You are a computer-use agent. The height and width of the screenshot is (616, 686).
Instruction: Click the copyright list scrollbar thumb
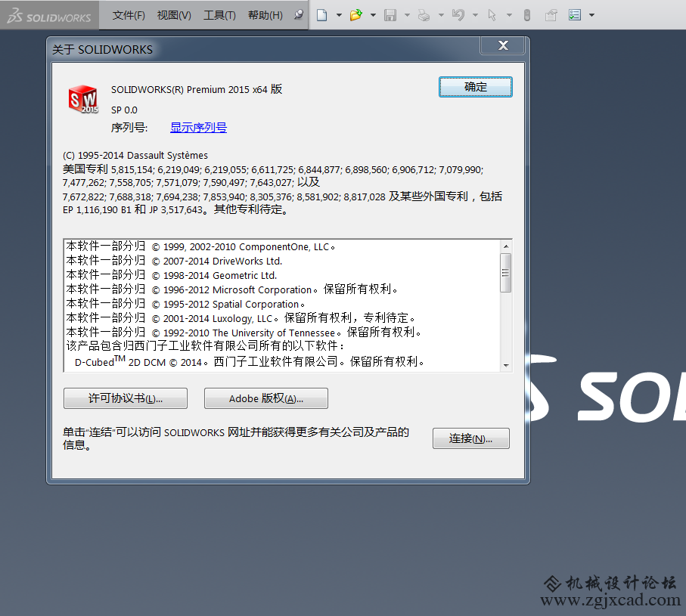click(x=506, y=273)
